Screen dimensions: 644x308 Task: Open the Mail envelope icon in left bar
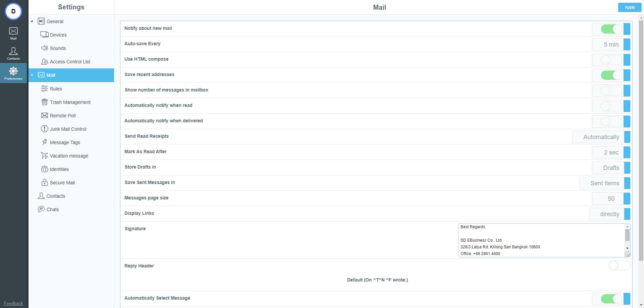(x=13, y=31)
